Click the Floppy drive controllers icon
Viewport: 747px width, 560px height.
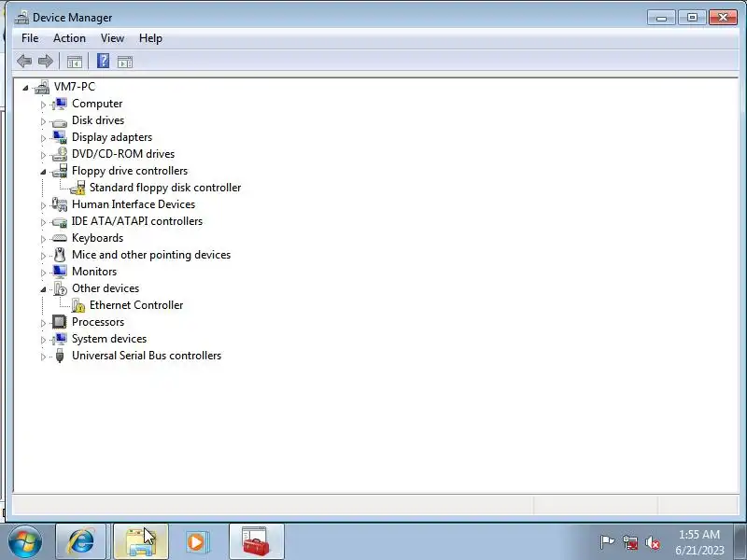point(60,171)
